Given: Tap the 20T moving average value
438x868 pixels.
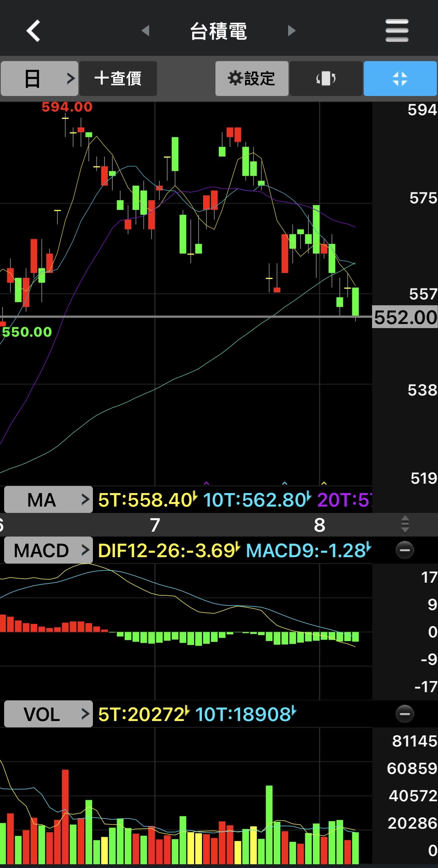Looking at the screenshot, I should (x=345, y=499).
